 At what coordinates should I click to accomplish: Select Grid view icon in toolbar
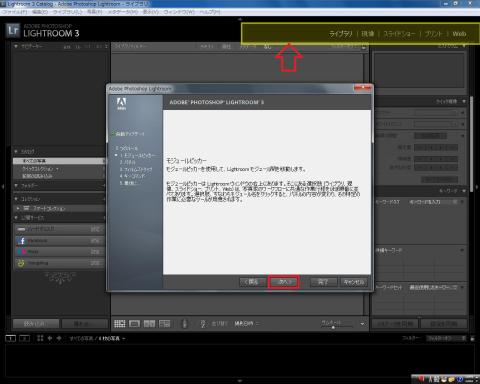120,323
